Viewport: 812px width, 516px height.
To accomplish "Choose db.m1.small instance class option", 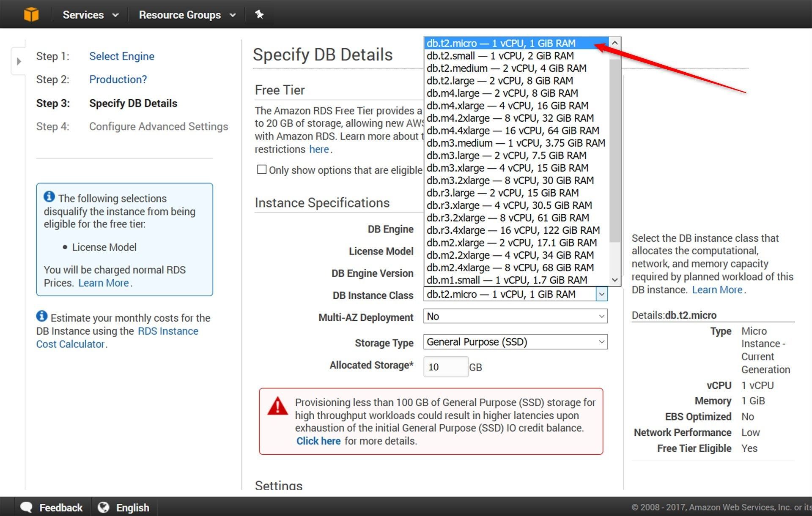I will coord(516,280).
